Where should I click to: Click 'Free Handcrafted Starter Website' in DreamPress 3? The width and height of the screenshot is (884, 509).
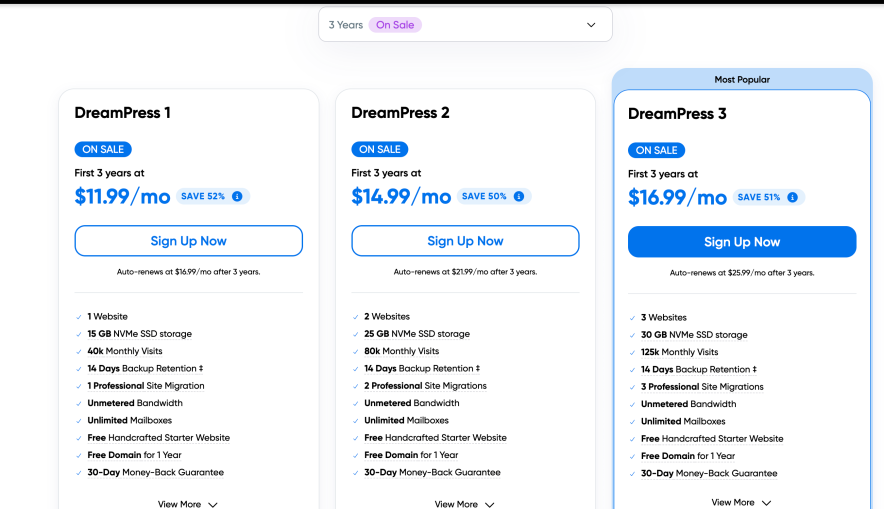pyautogui.click(x=712, y=439)
